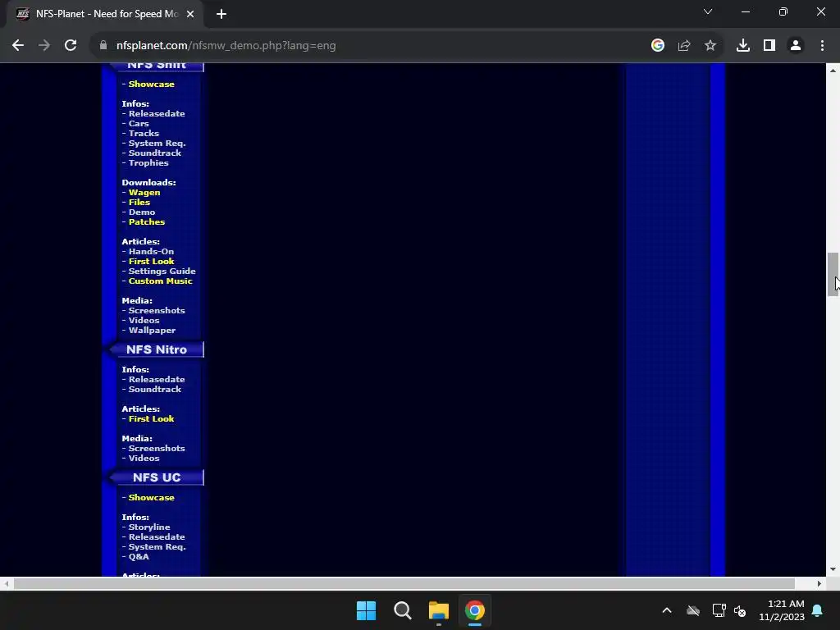The height and width of the screenshot is (630, 840).
Task: Open the NFS Shift Demo link
Action: click(x=142, y=212)
